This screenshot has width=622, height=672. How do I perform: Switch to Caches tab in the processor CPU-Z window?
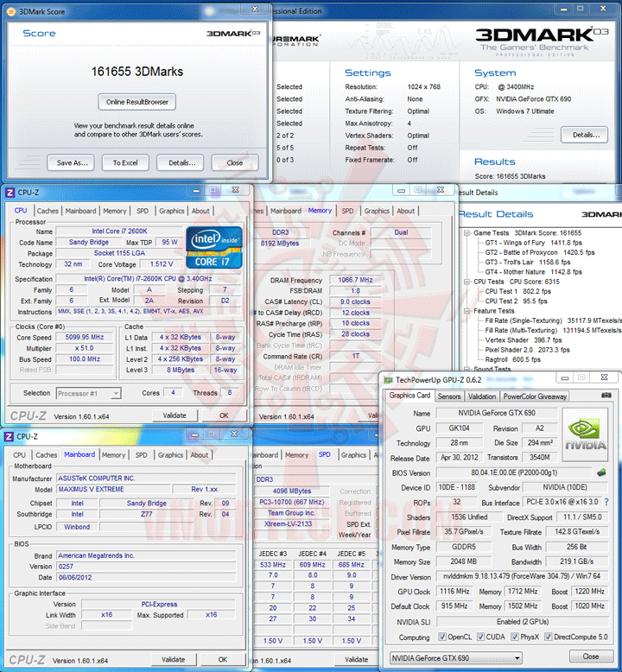48,211
